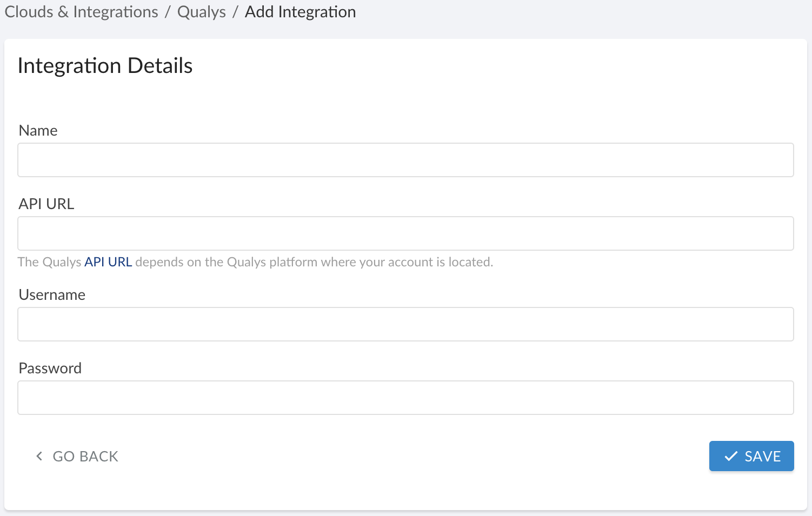Click the API URL field label
This screenshot has width=812, height=516.
(x=46, y=204)
